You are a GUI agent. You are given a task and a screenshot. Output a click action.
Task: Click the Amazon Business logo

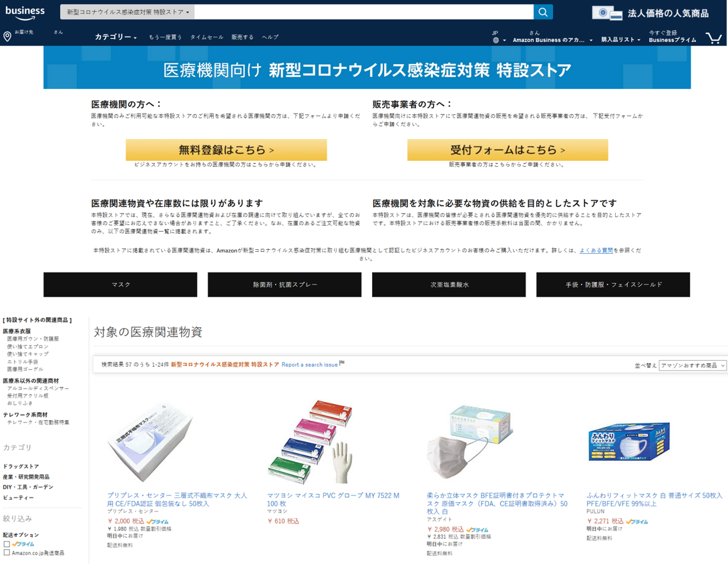(x=25, y=12)
